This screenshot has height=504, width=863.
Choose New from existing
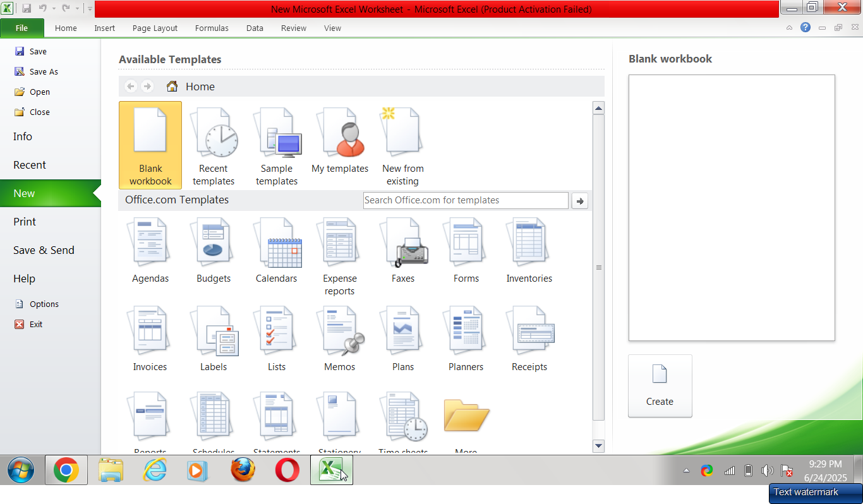(403, 145)
